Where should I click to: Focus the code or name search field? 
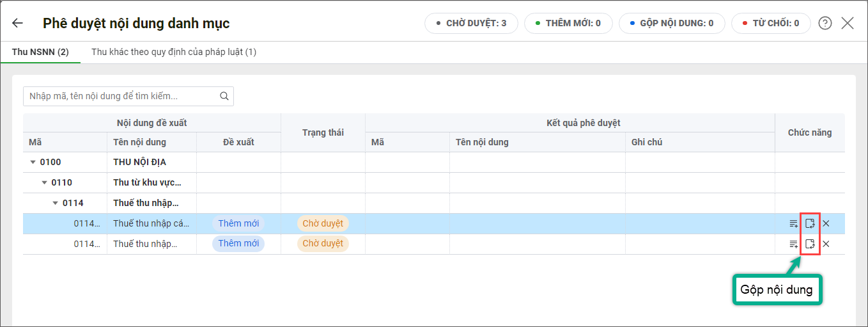[121, 97]
